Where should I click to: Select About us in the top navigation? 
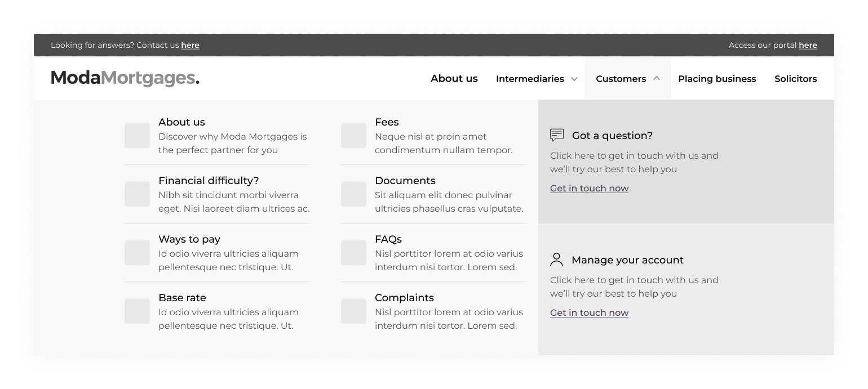(x=454, y=79)
